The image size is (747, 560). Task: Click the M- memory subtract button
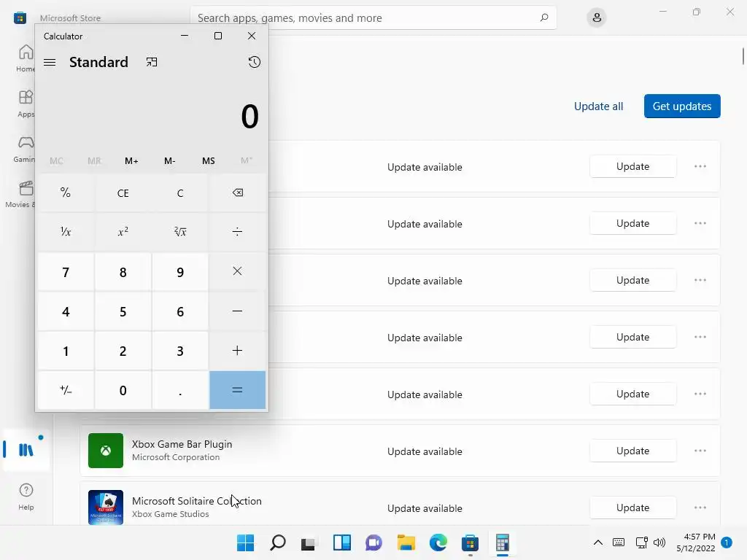point(169,161)
